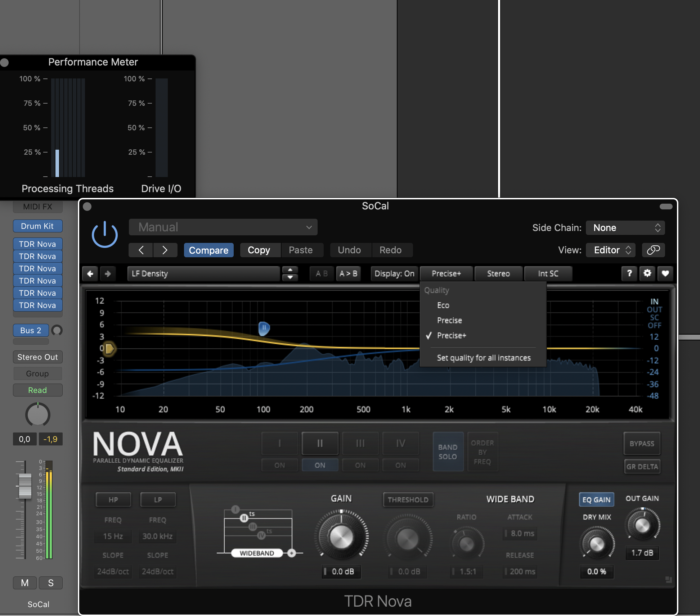This screenshot has width=700, height=616.
Task: Click the Nova undo left arrow
Action: [x=90, y=274]
